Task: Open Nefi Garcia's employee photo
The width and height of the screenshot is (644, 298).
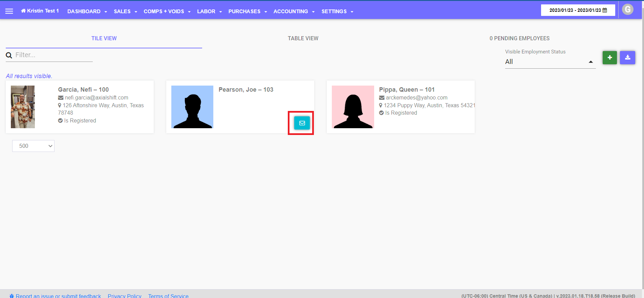Action: (23, 107)
